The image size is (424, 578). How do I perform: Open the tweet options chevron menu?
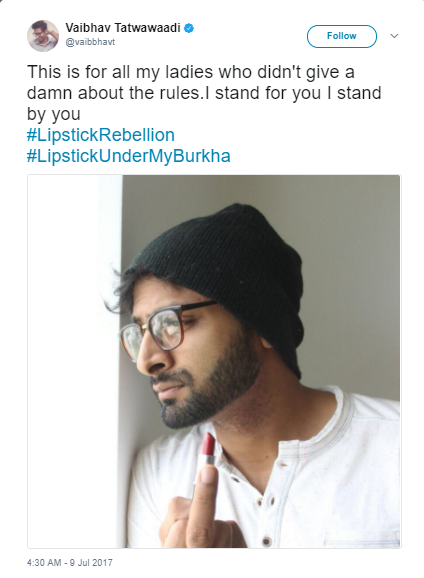[x=394, y=36]
